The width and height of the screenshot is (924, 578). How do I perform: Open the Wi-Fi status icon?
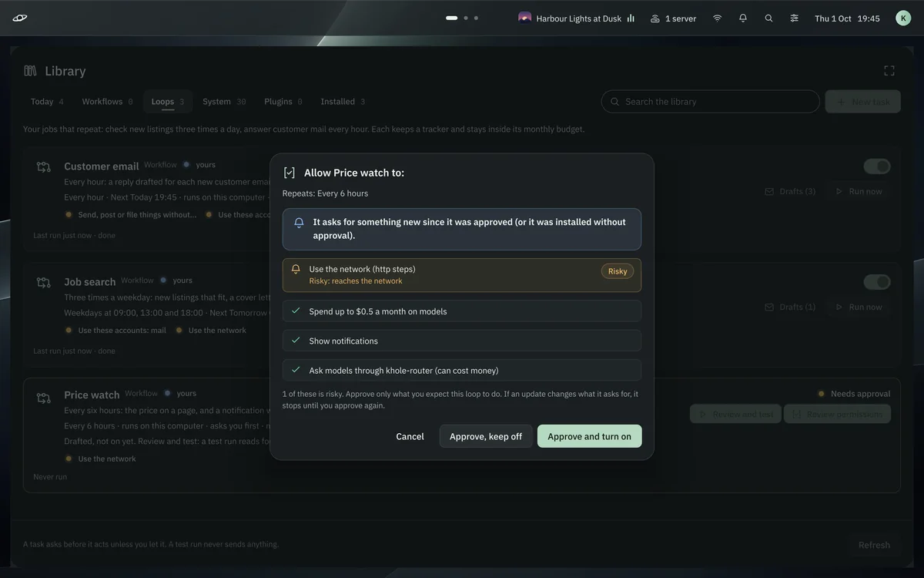pyautogui.click(x=717, y=18)
